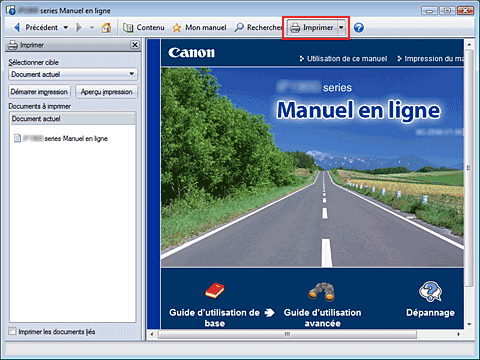
Task: Open the Rechercher search toolbar item
Action: pos(258,28)
